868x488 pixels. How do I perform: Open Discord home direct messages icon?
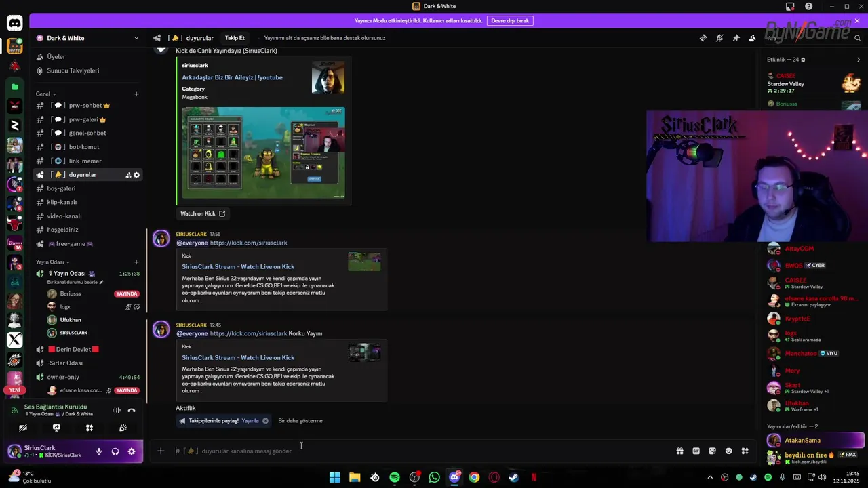pos(14,23)
